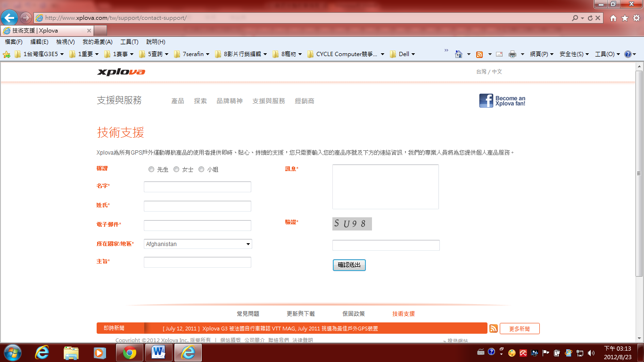
Task: Open the 檔案(F) menu
Action: (14, 42)
